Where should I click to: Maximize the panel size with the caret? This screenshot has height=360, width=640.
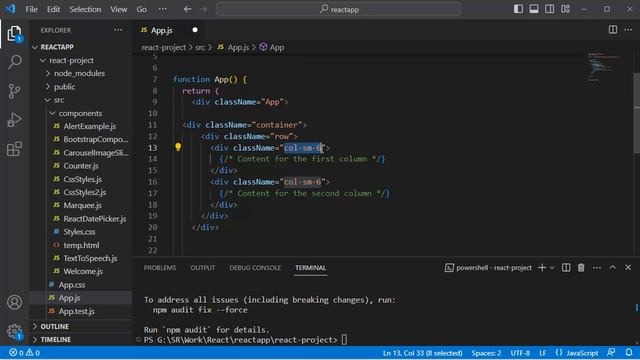(x=613, y=268)
